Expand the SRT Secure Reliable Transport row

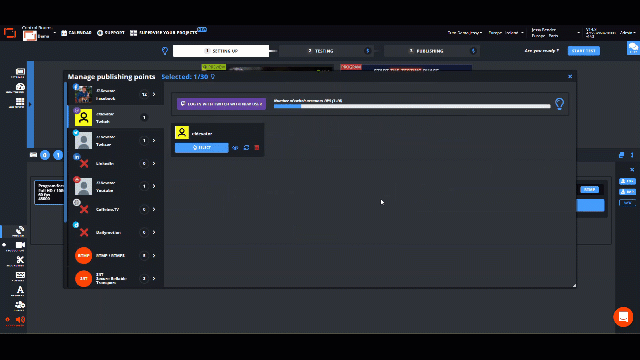115,278
